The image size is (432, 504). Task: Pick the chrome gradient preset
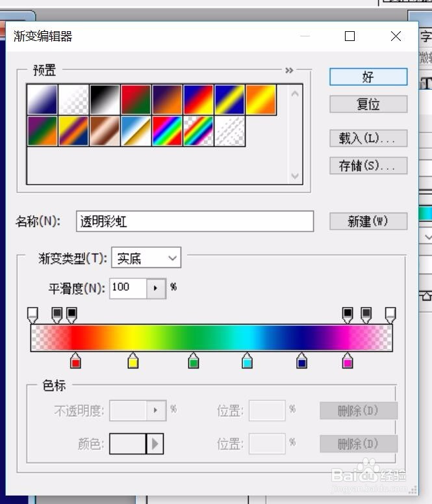tap(136, 131)
